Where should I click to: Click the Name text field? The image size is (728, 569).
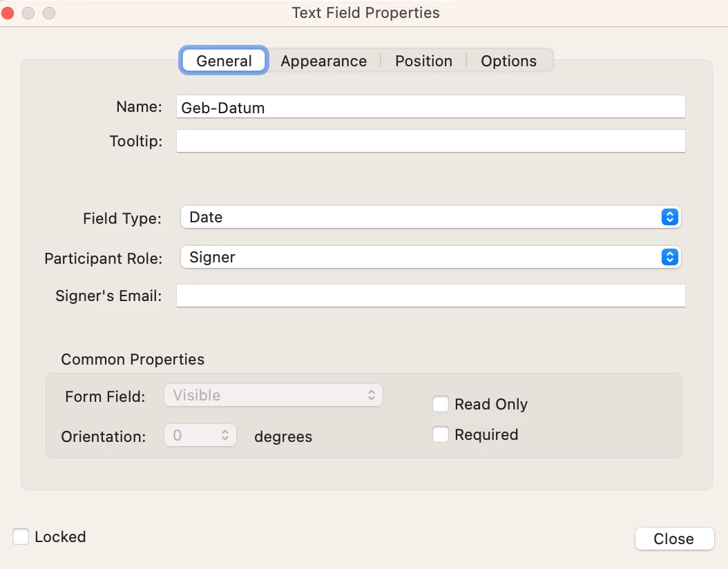pos(430,107)
